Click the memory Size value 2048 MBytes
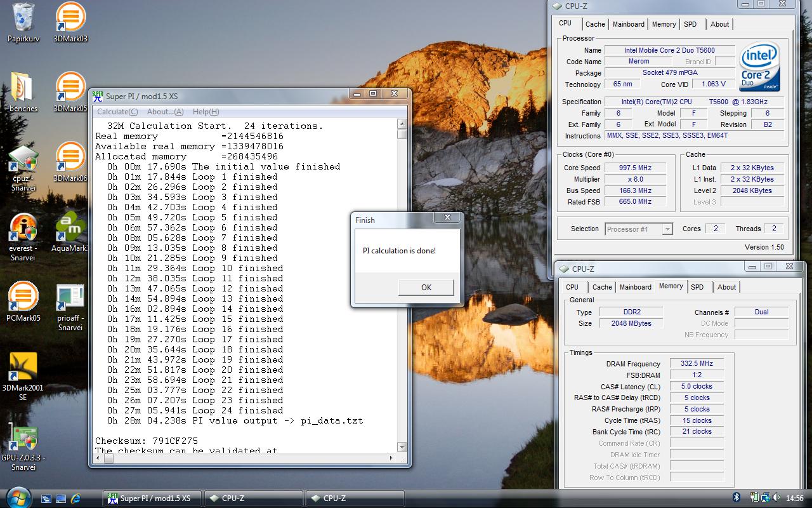 click(x=631, y=323)
